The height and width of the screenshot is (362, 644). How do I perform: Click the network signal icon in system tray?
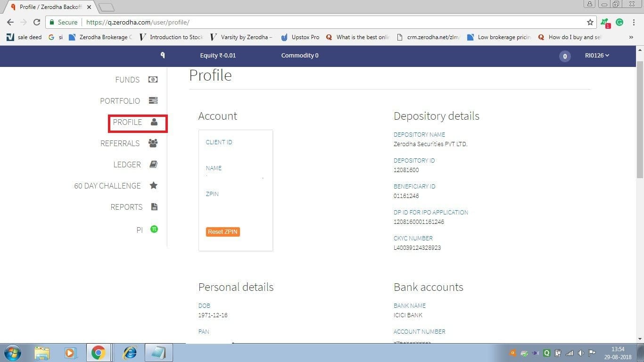(x=569, y=353)
